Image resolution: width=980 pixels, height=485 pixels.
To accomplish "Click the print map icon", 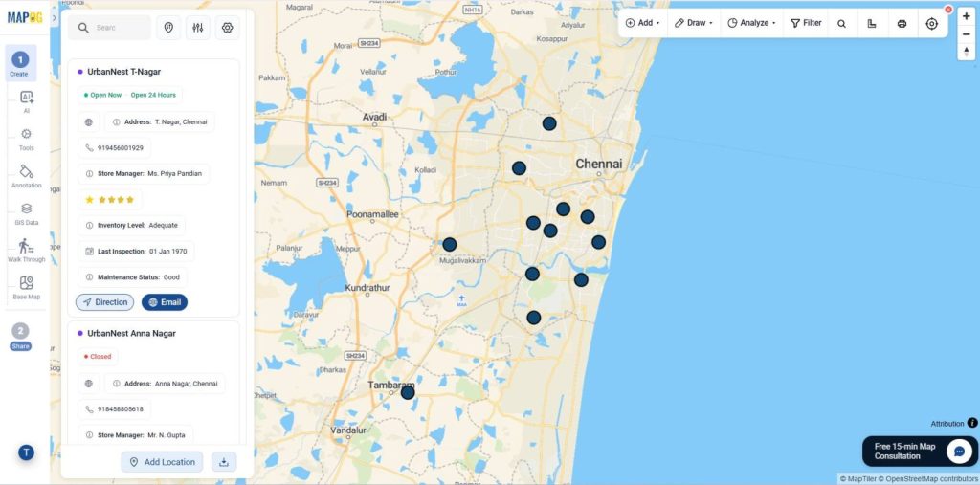I will tap(902, 24).
